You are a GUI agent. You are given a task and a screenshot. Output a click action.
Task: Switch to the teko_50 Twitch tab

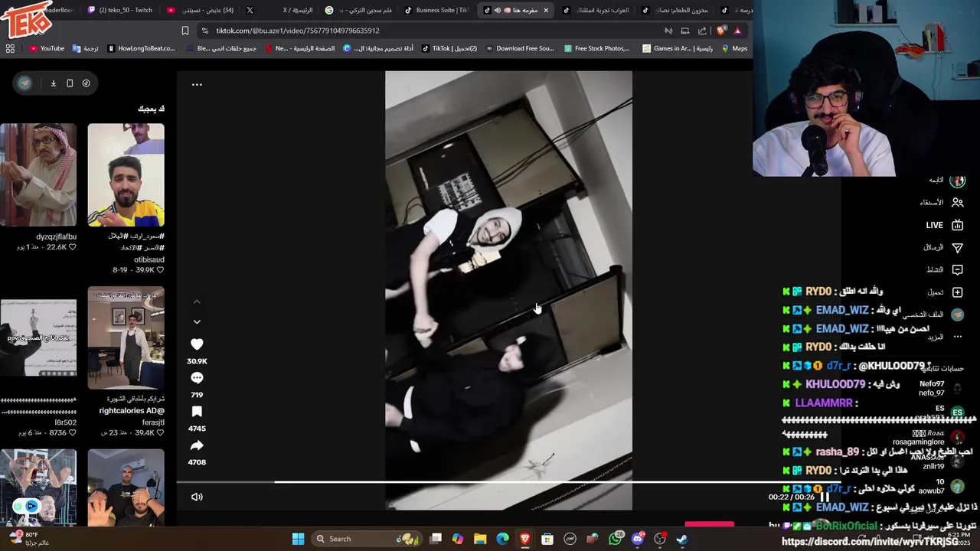tap(120, 10)
